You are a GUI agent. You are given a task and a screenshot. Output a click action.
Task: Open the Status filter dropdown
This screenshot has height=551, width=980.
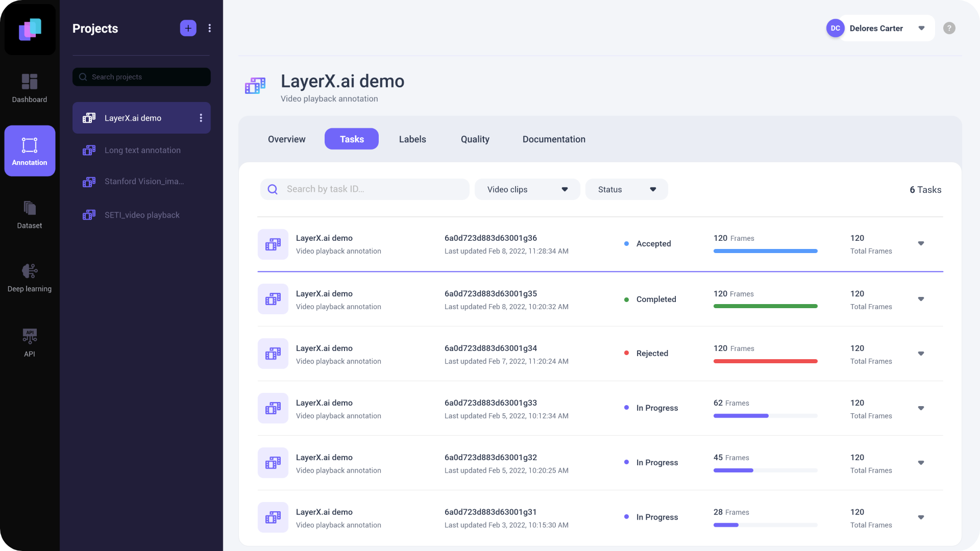point(626,190)
